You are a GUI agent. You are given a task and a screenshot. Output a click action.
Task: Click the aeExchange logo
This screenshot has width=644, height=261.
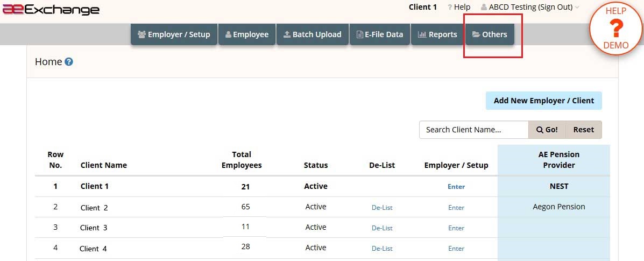click(51, 10)
